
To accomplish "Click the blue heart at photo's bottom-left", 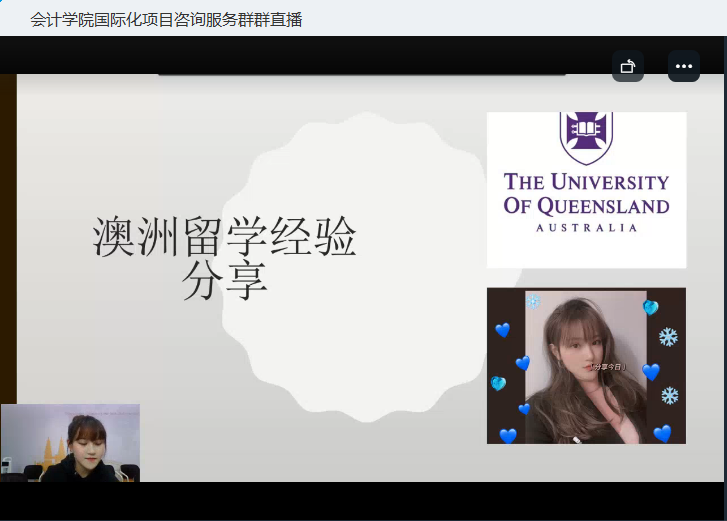I will pos(508,435).
